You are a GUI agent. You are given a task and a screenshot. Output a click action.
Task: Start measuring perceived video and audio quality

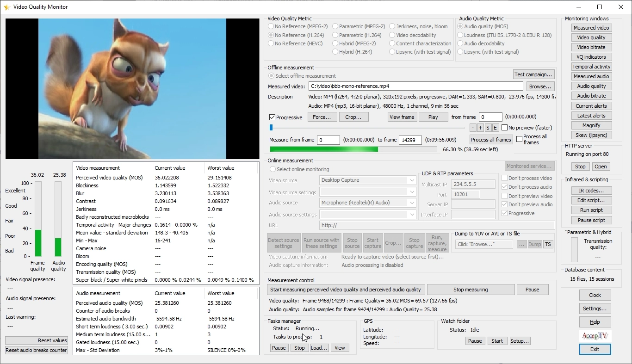(346, 290)
